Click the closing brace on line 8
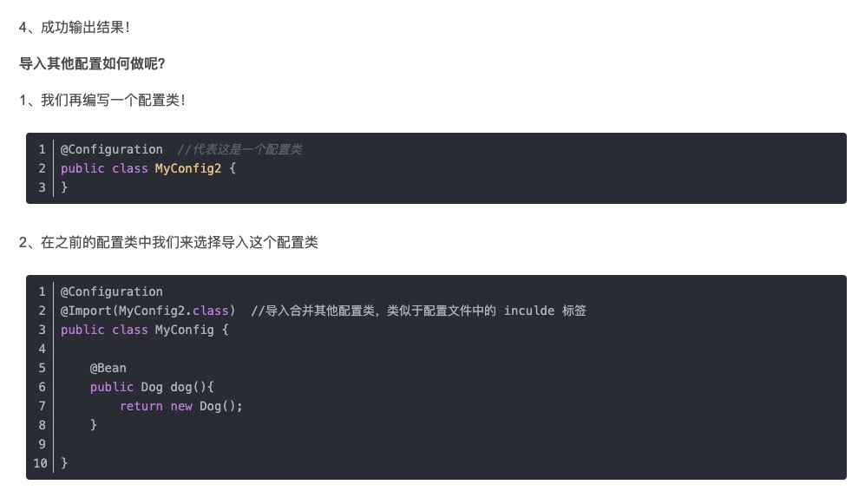This screenshot has height=504, width=865. click(x=93, y=424)
